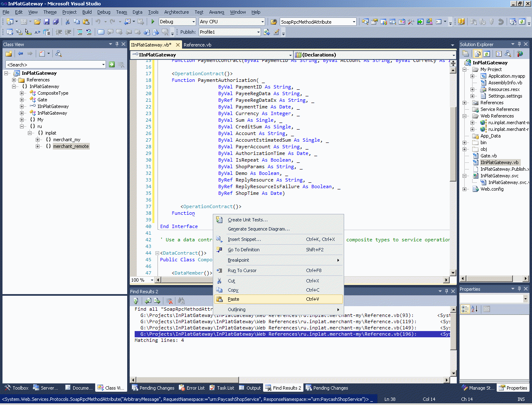Toggle auto-hide pin on Class View panel

pos(117,44)
